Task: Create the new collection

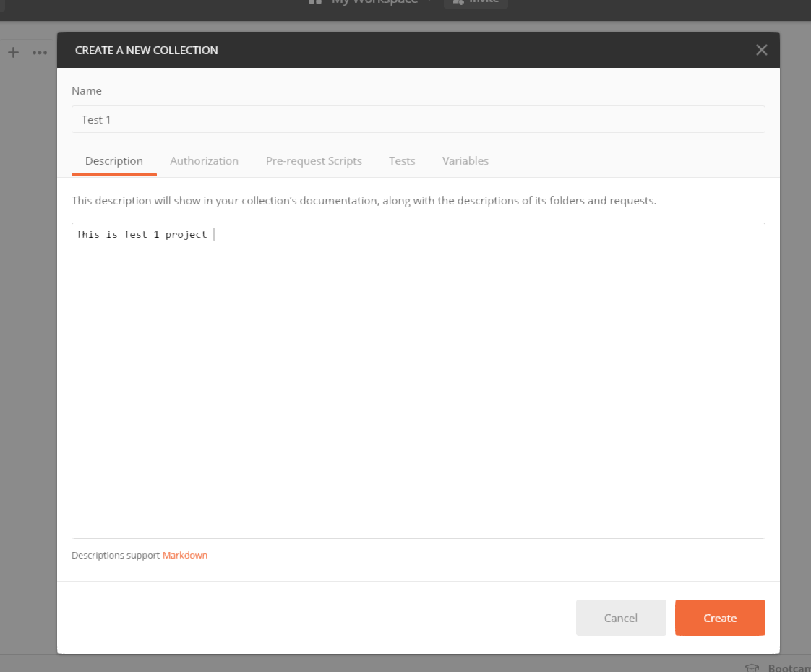Action: (x=719, y=618)
